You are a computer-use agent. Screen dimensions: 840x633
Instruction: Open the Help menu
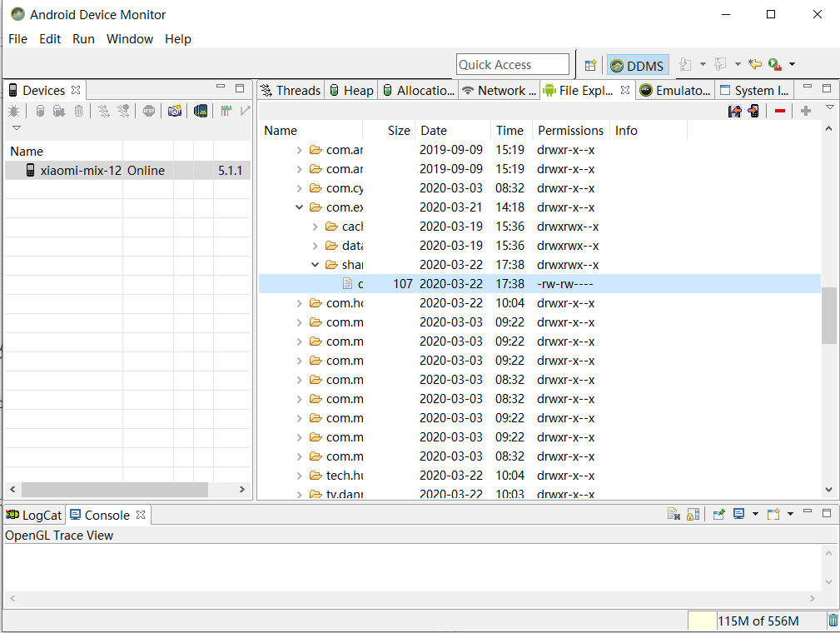tap(178, 39)
